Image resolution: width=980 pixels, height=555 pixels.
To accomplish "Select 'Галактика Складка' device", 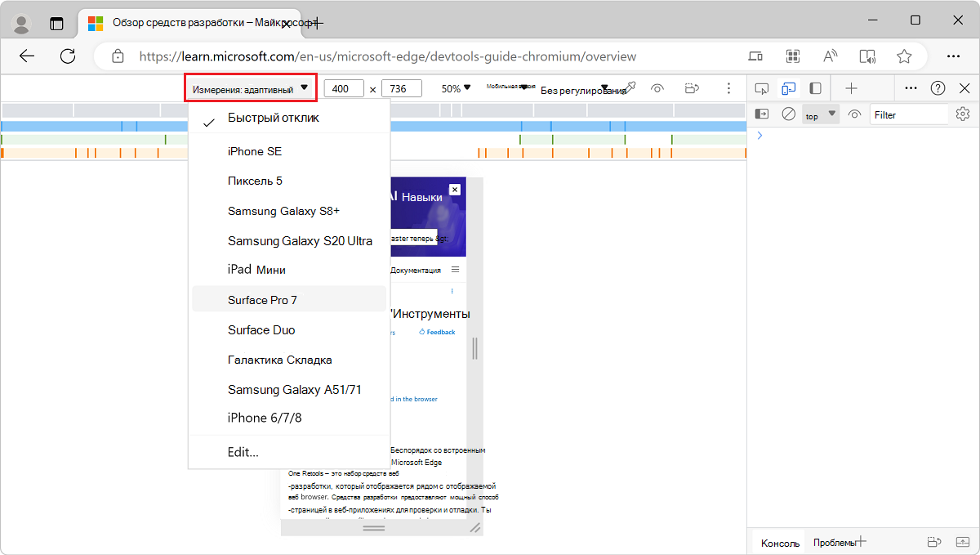I will (289, 360).
